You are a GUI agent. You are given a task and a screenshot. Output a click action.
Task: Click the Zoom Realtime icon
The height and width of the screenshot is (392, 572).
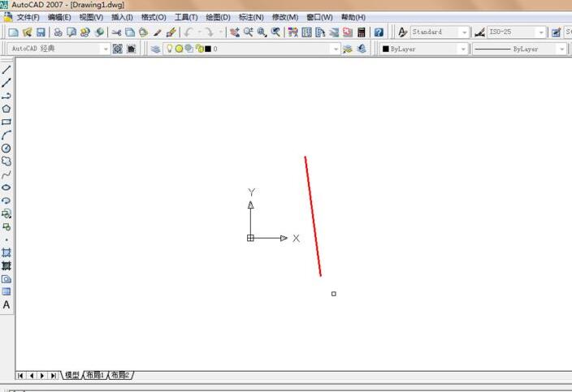(248, 32)
